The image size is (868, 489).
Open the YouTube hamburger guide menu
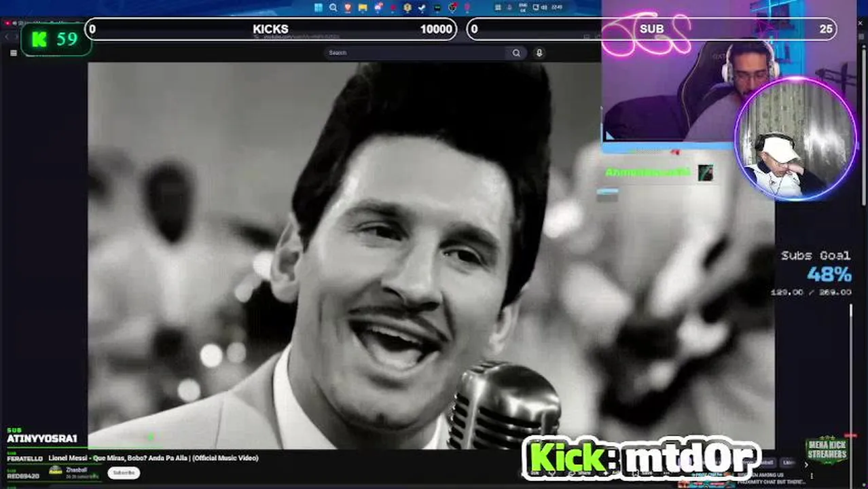(13, 53)
